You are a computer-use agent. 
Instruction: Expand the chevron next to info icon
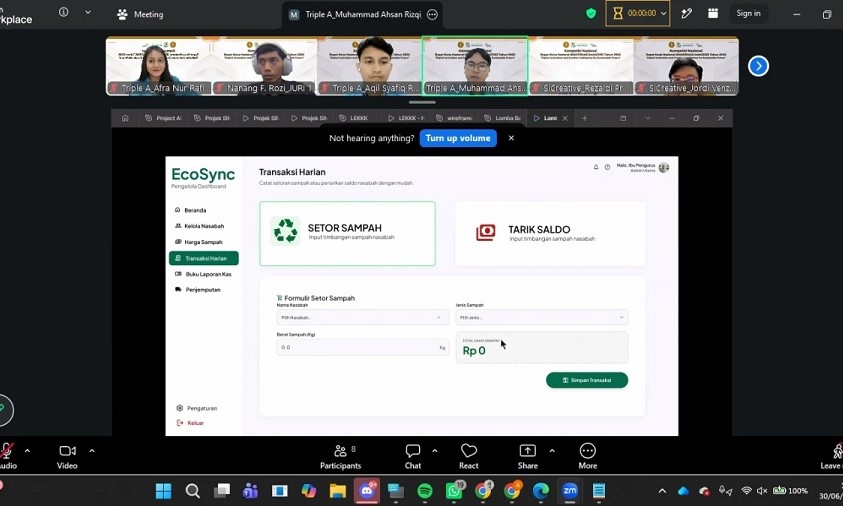[x=88, y=12]
